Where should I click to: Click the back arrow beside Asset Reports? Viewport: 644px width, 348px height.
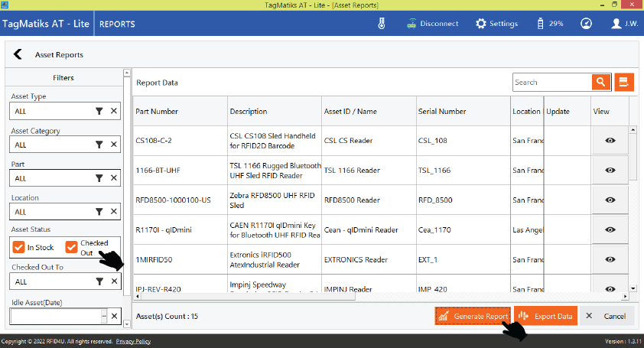pyautogui.click(x=18, y=54)
